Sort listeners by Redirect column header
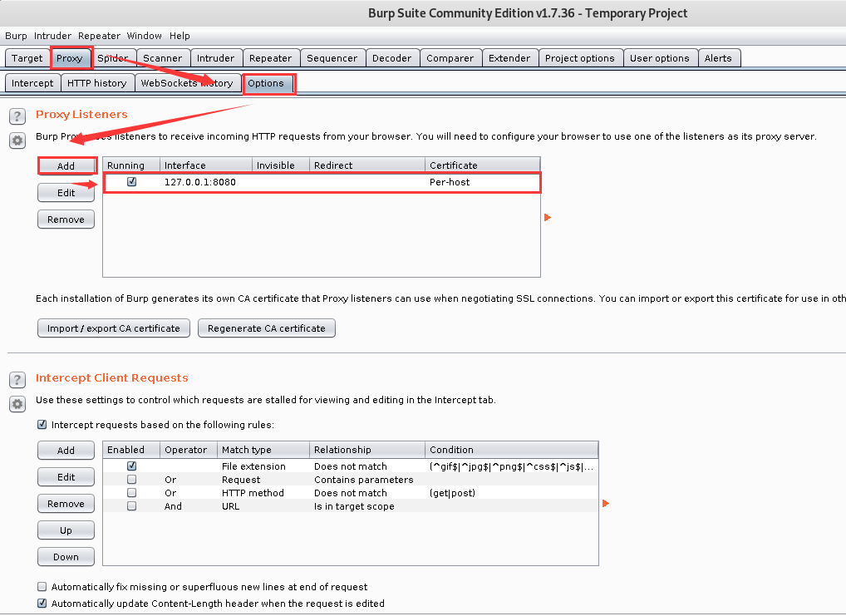The image size is (846, 616). [367, 165]
